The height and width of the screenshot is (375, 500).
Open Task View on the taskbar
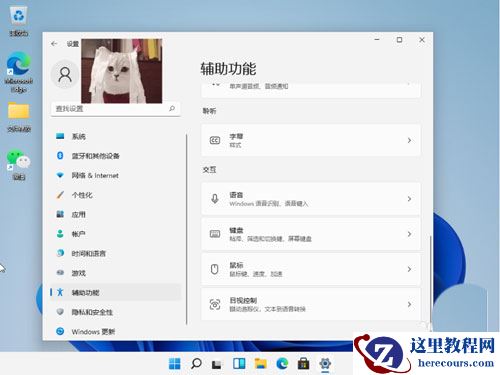(x=217, y=364)
